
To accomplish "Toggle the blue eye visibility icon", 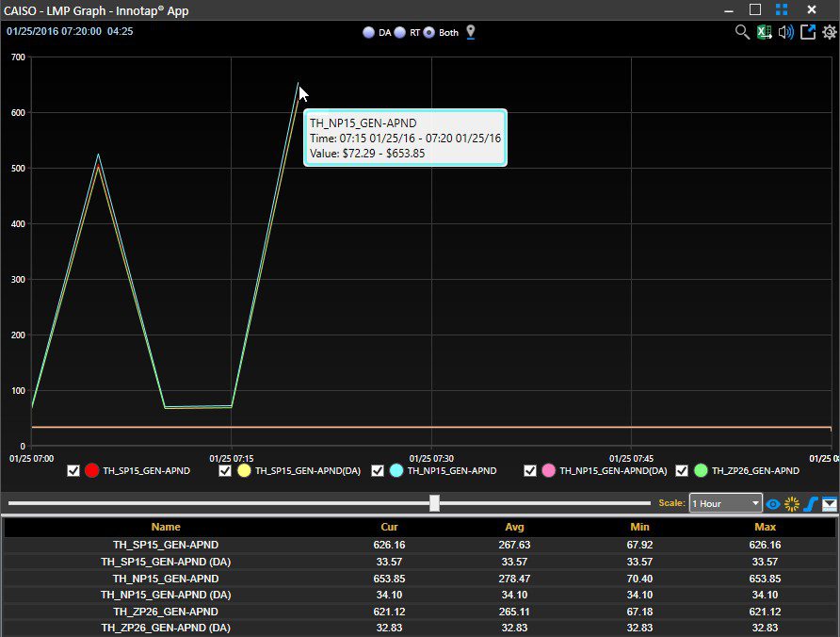I will pyautogui.click(x=772, y=504).
